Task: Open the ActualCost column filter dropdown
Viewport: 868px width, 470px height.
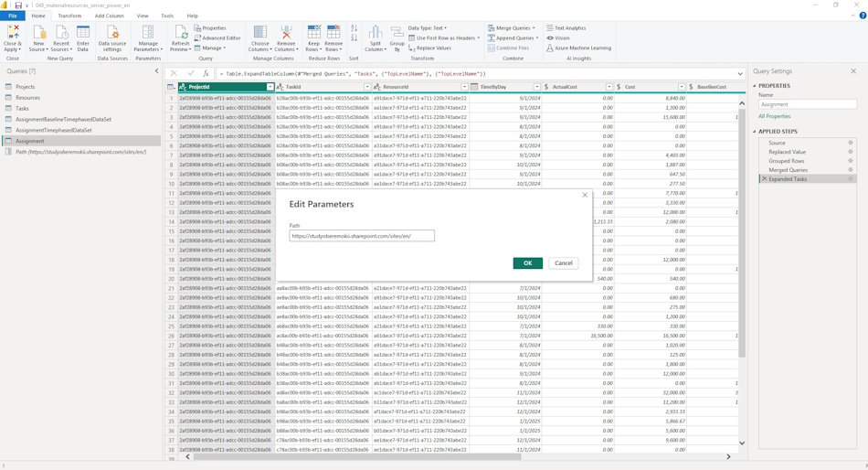Action: 609,87
